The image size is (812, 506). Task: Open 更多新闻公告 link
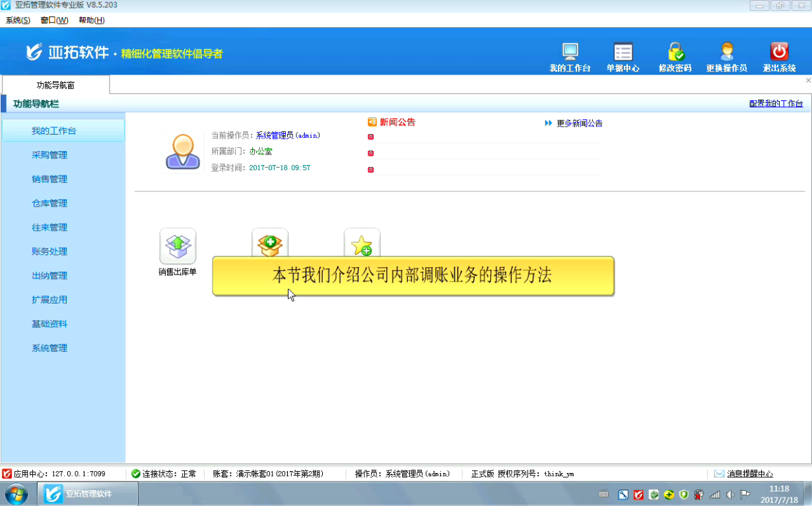(x=579, y=123)
